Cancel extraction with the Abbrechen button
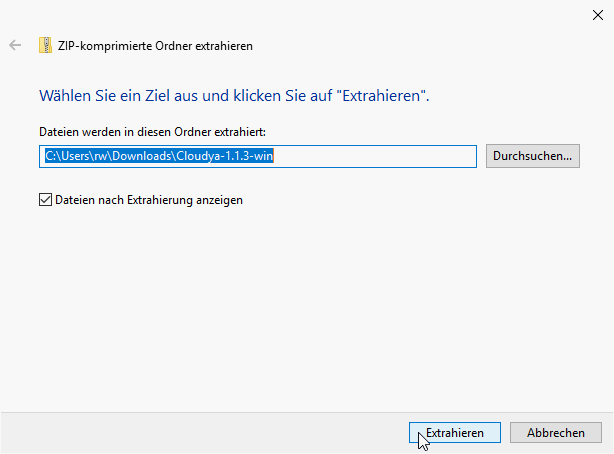Screen dimensions: 614x454 pos(555,433)
